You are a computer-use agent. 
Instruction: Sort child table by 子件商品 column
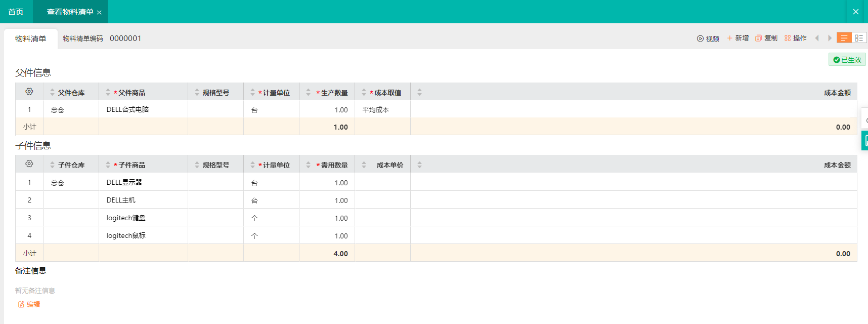point(108,165)
